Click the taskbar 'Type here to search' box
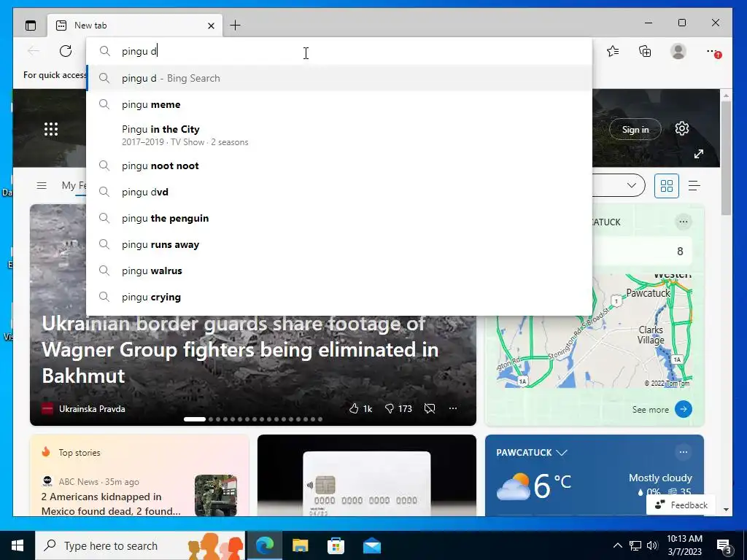The image size is (747, 560). click(x=140, y=545)
